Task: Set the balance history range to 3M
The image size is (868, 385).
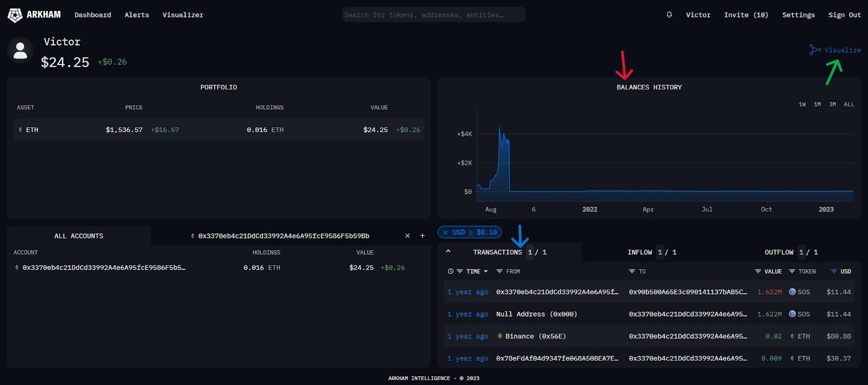Action: pos(833,104)
